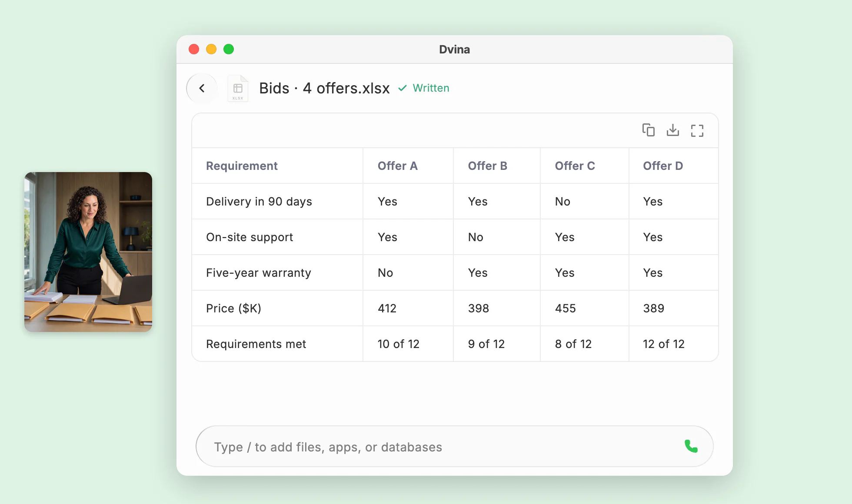
Task: Close the Dvina window with red button
Action: 194,49
